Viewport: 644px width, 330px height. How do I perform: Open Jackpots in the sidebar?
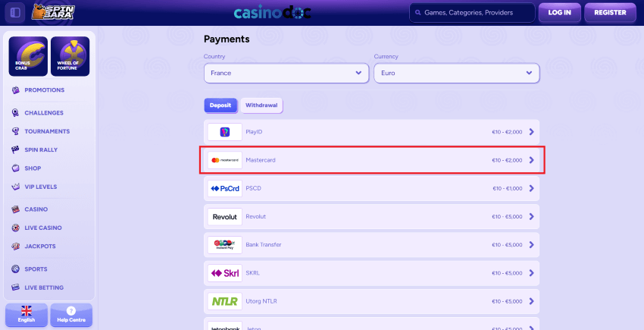tap(40, 246)
